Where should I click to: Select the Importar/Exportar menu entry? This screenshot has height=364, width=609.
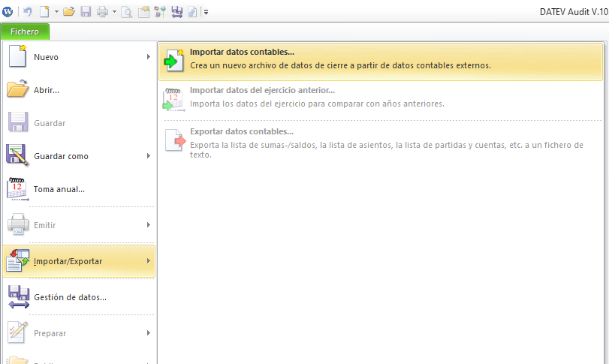(x=80, y=261)
